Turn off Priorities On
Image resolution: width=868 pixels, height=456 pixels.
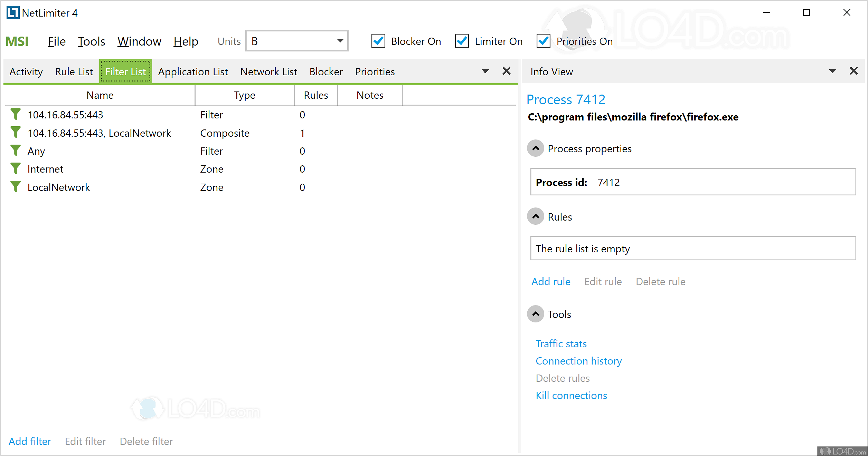(543, 41)
